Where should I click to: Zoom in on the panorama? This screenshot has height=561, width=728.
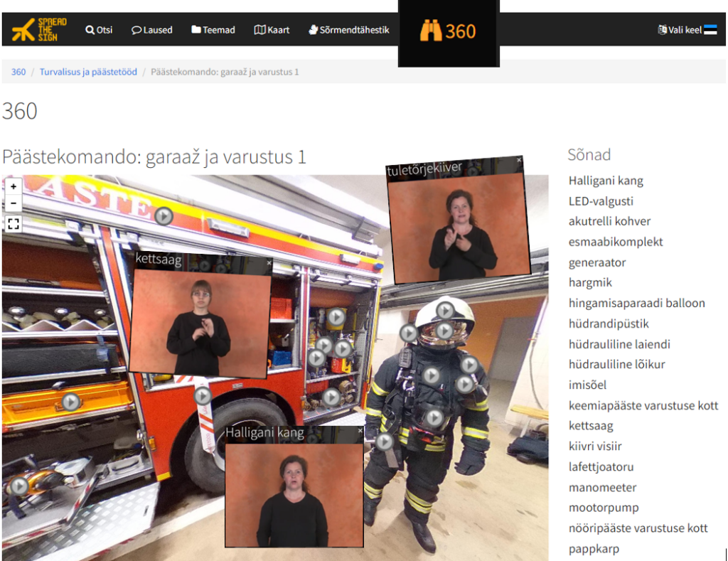pyautogui.click(x=14, y=186)
